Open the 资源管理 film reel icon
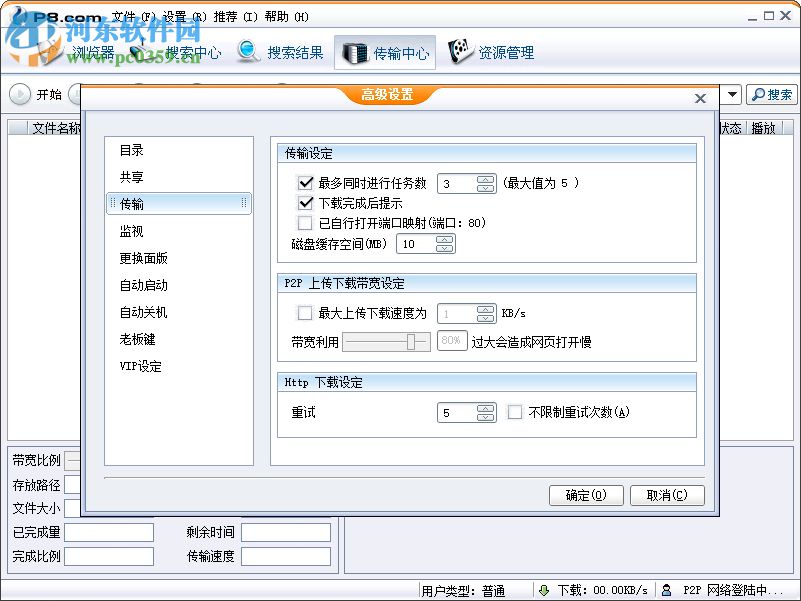Screen dimensions: 801x601 tap(460, 51)
